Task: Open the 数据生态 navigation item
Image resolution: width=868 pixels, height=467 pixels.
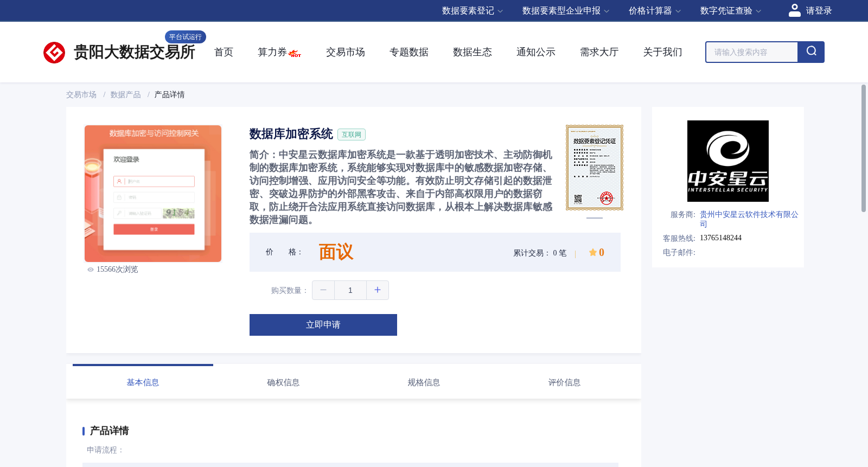Action: click(473, 52)
